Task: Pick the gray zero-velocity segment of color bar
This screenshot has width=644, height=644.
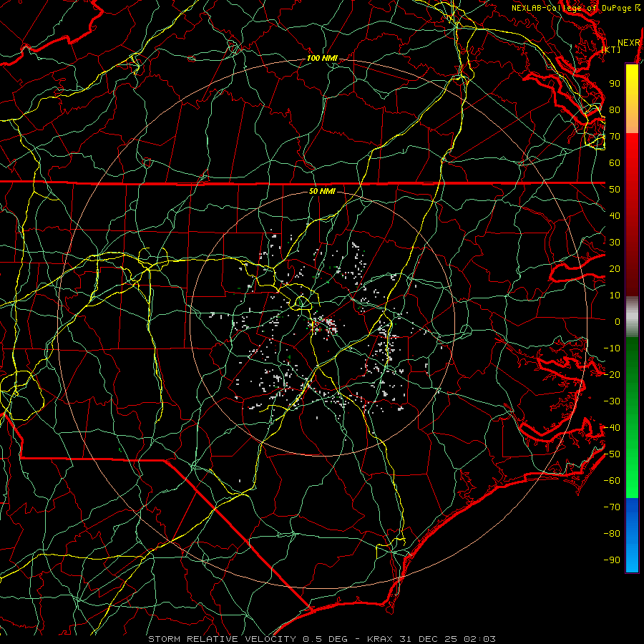Action: 632,317
